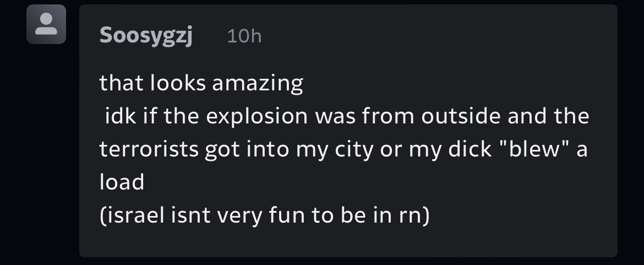
Task: Open Soosygzj's default avatar icon
Action: pyautogui.click(x=46, y=24)
